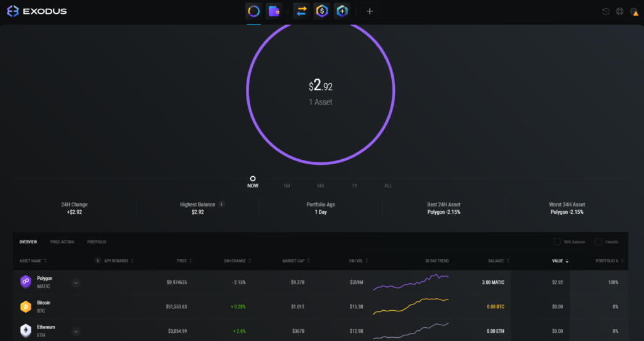Click the +2.6% Ethereum change value

pos(240,331)
